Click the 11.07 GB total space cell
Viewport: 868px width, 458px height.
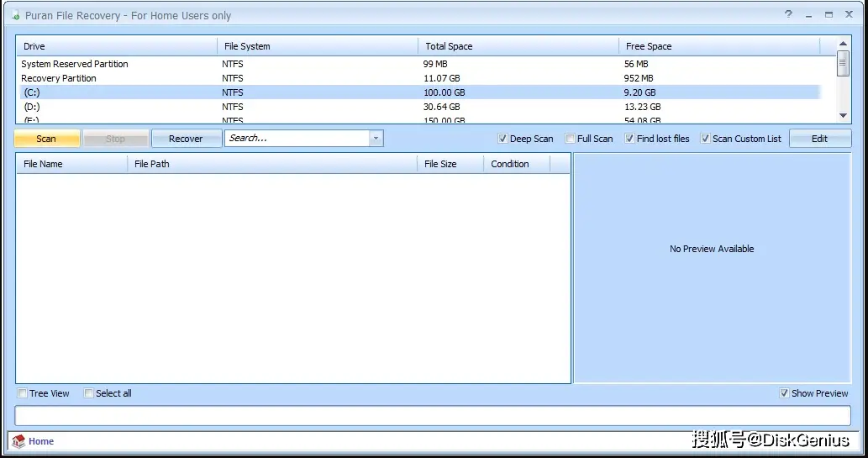tap(442, 78)
